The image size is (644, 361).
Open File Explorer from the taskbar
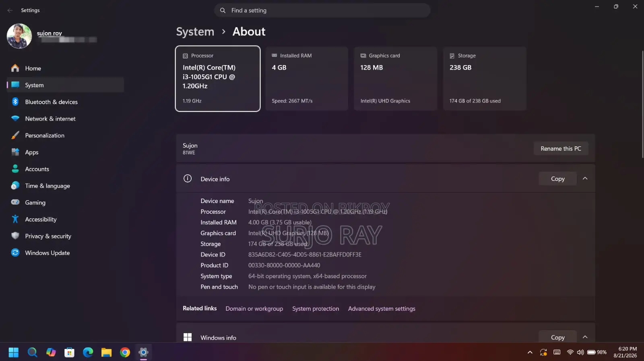tap(106, 353)
